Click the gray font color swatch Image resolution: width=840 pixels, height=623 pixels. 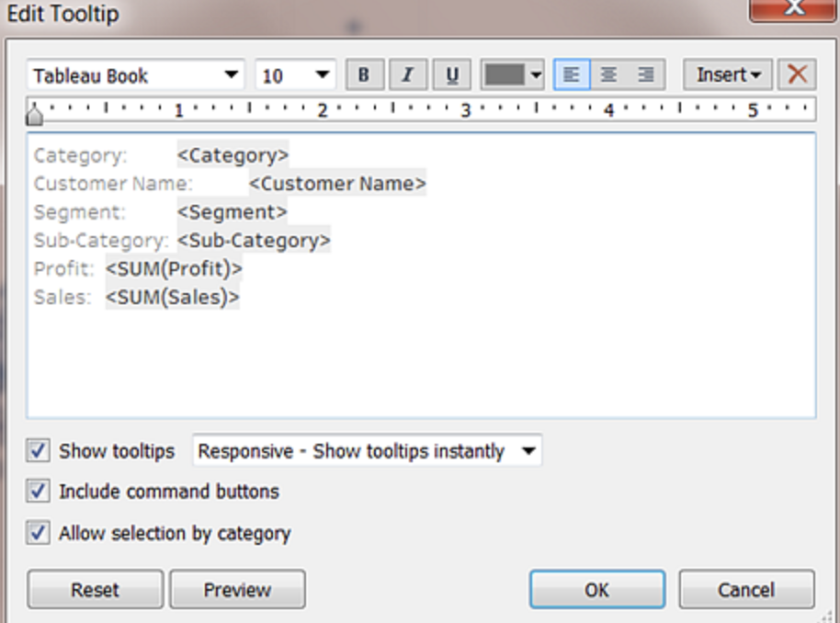pos(505,74)
